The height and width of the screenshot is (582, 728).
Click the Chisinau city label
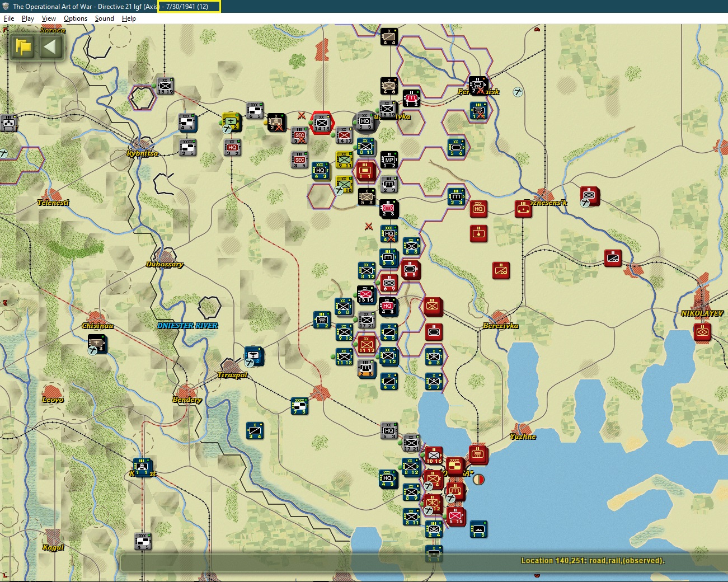pyautogui.click(x=97, y=326)
